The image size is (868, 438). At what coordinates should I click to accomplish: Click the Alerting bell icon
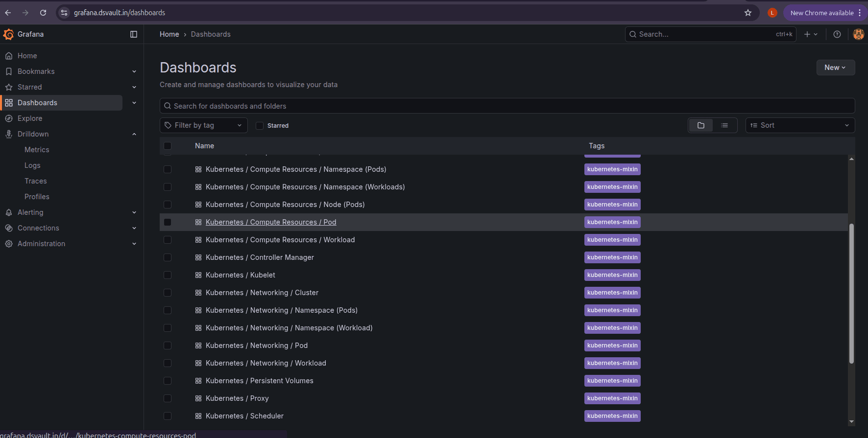tap(9, 212)
